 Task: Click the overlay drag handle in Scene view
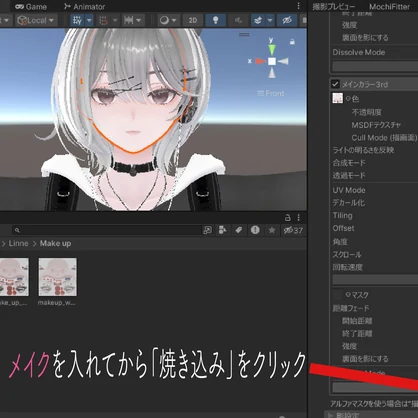[244, 34]
